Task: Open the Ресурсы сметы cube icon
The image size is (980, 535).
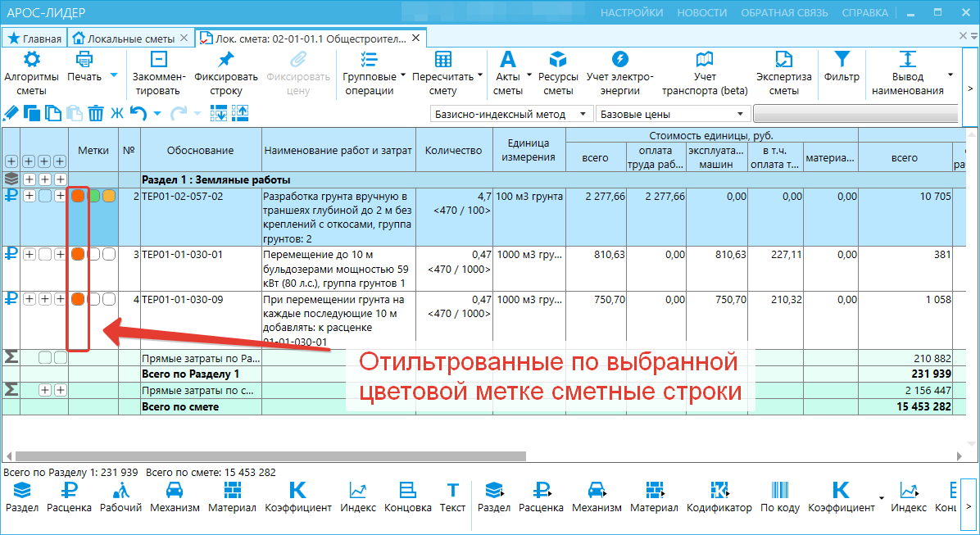Action: tap(557, 60)
